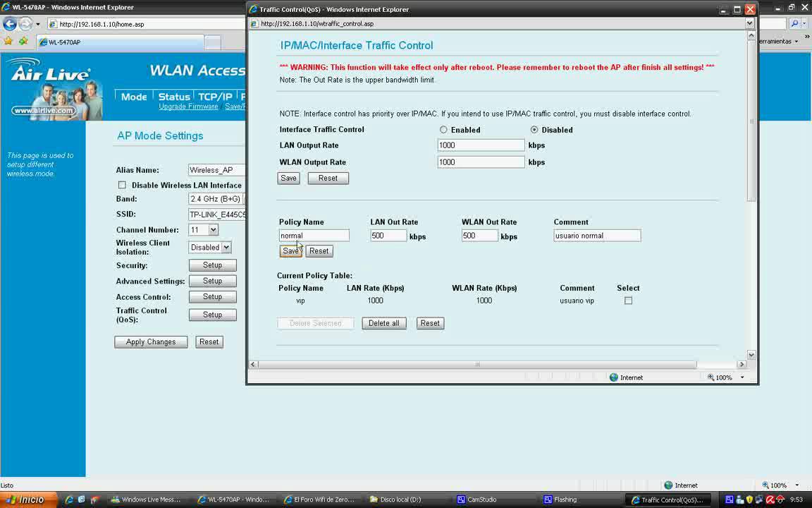
Task: Switch to the El Foro Wifi de Zero taskbar item
Action: point(319,500)
